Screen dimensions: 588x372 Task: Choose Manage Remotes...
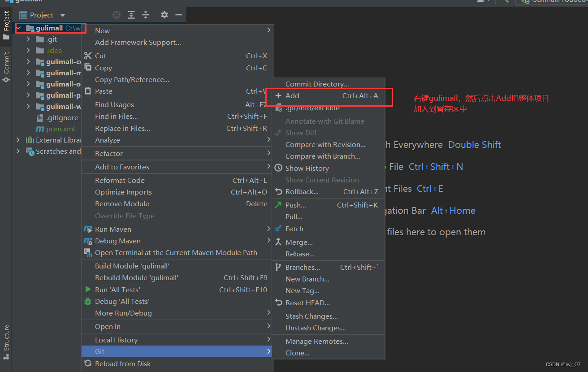click(329, 341)
